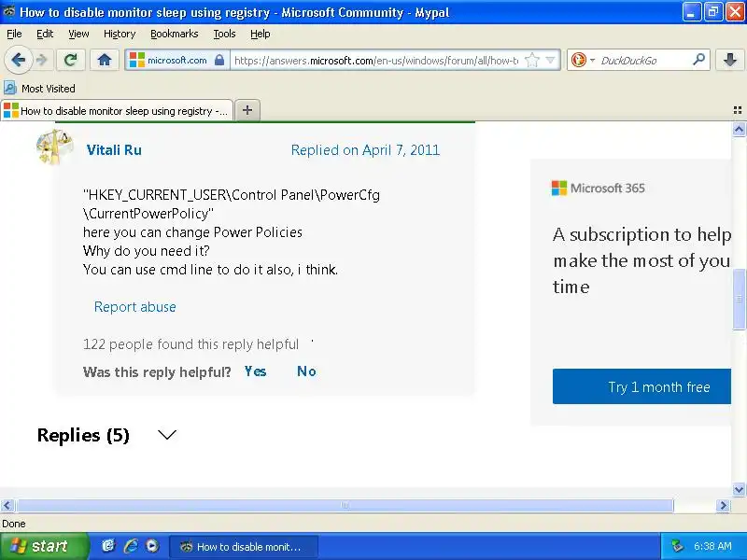Click the Forward navigation arrow
Viewport: 747px width, 560px height.
pyautogui.click(x=42, y=60)
